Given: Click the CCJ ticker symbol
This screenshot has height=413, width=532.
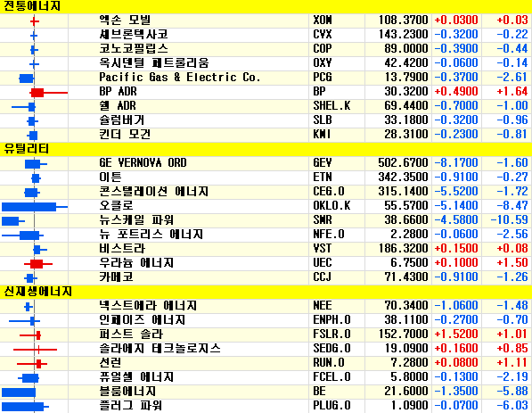Looking at the screenshot, I should tap(322, 277).
